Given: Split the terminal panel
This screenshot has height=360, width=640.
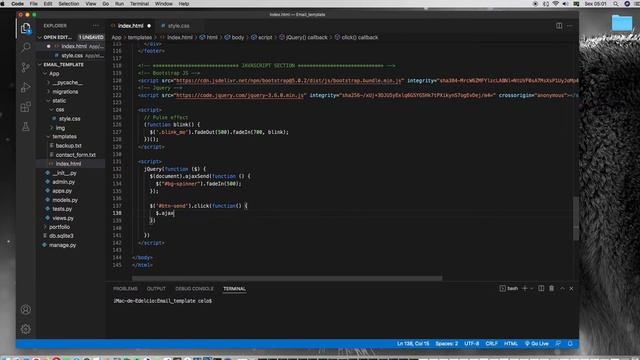Looking at the screenshot, I should [x=541, y=289].
